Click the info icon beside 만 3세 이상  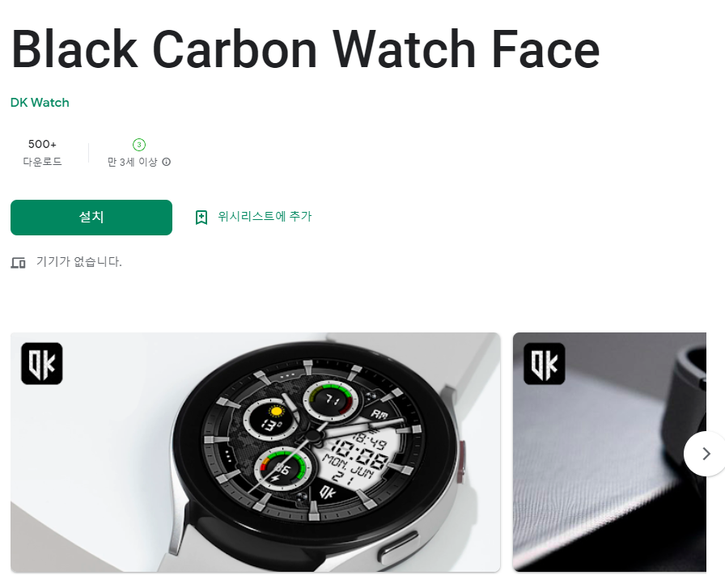point(167,162)
